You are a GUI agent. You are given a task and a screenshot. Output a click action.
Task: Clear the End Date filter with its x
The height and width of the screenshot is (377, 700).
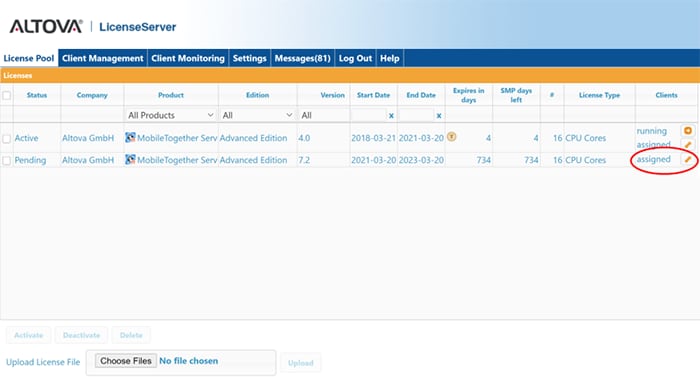[439, 116]
